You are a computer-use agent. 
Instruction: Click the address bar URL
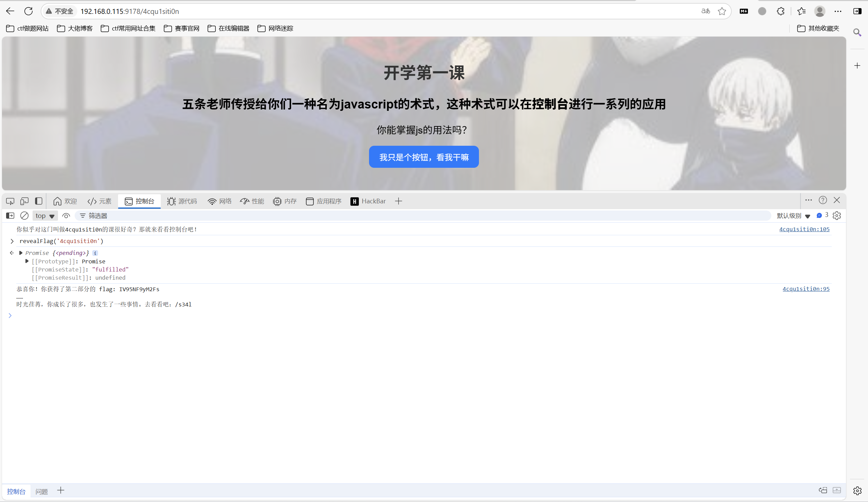(x=130, y=12)
